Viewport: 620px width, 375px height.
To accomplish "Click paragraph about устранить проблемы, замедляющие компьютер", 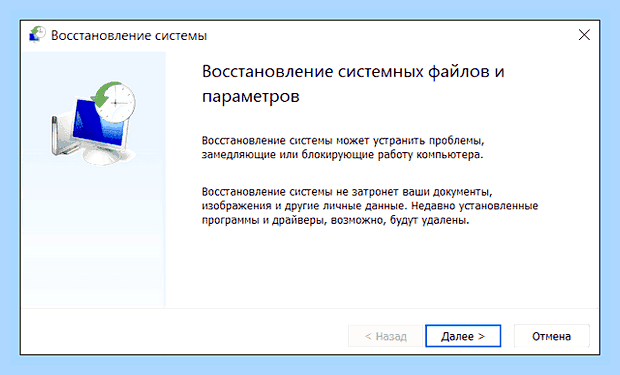I will [343, 147].
